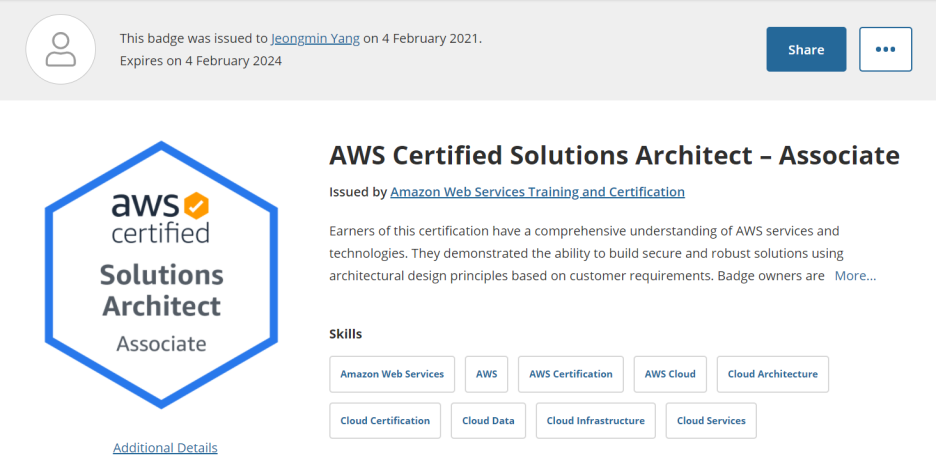The image size is (936, 476).
Task: Click the Share button
Action: click(806, 50)
